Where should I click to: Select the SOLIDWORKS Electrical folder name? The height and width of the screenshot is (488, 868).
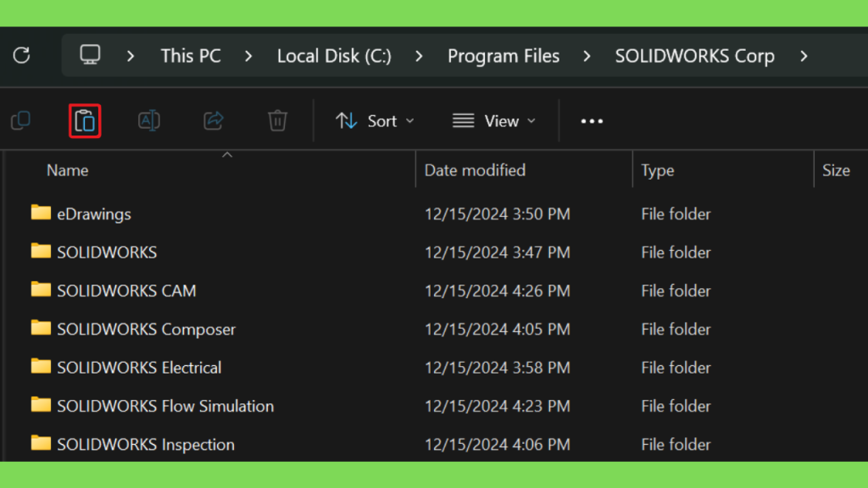(x=139, y=368)
